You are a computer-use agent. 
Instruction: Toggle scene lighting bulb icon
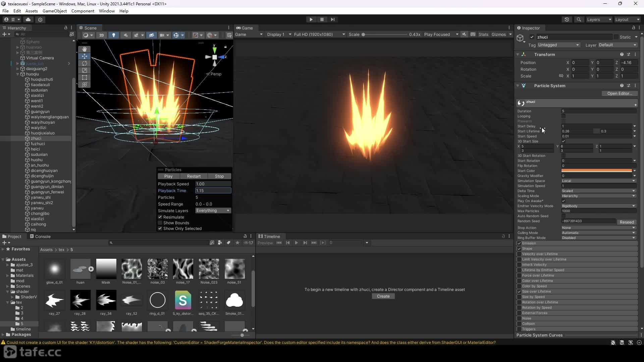[x=114, y=35]
